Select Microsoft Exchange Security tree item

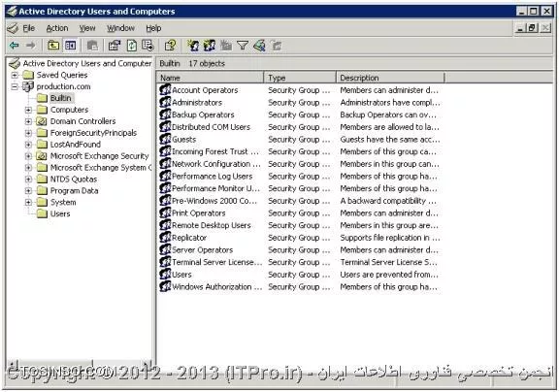(x=99, y=156)
